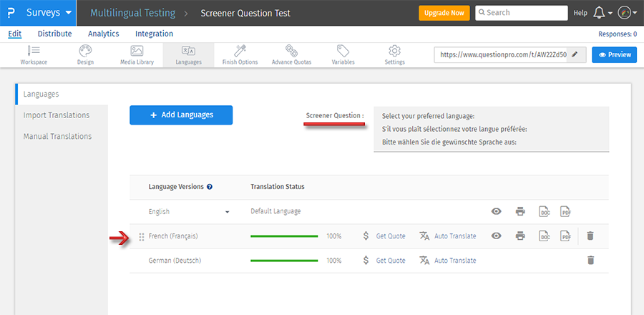Click the notifications bell icon
Image resolution: width=644 pixels, height=315 pixels.
click(600, 13)
